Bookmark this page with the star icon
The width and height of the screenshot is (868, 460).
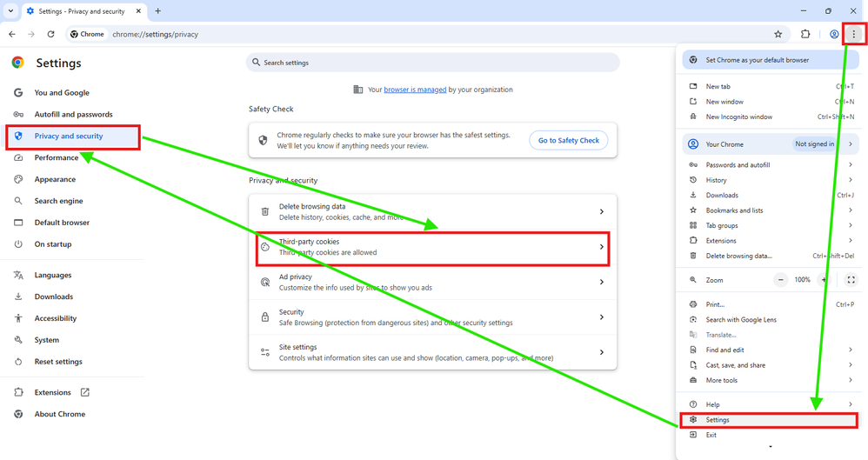click(x=778, y=34)
